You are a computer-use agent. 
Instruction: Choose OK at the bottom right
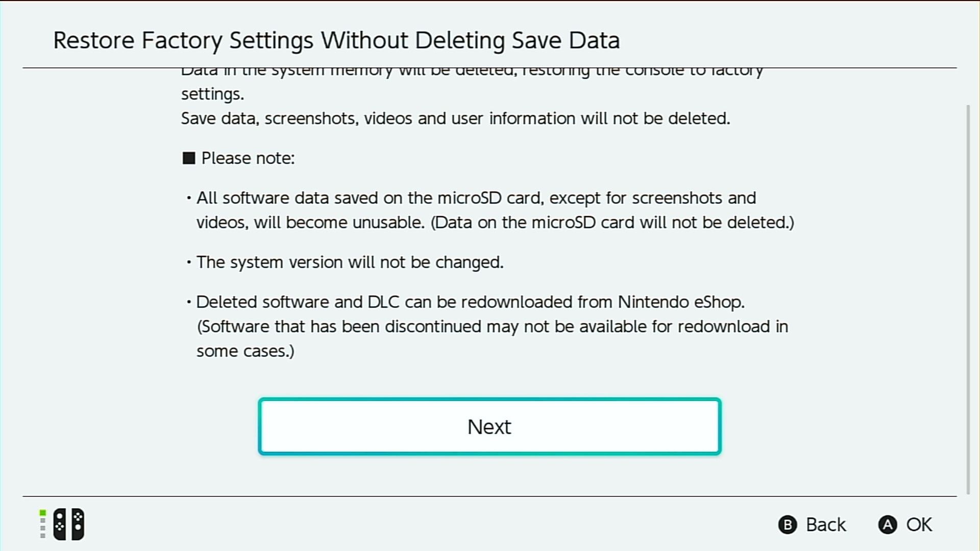coord(905,524)
